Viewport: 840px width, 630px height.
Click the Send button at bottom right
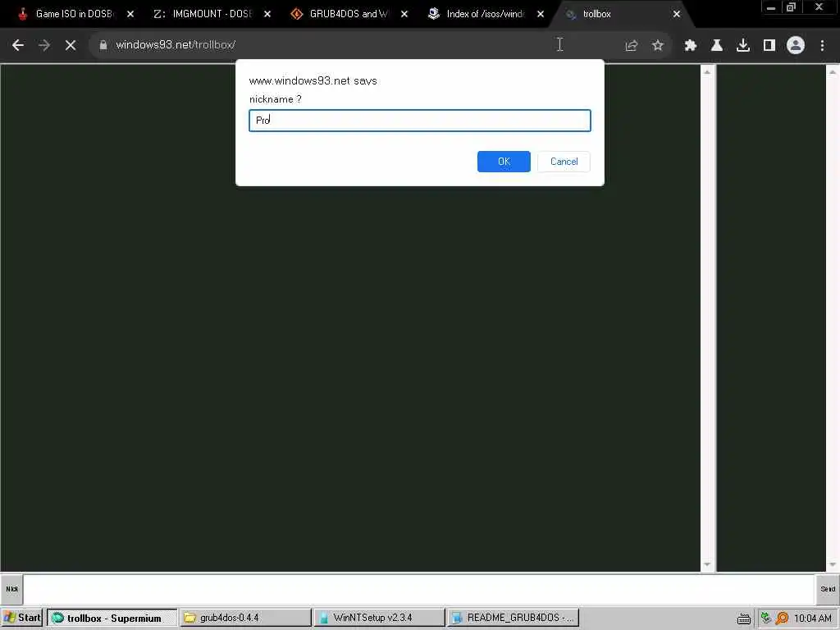tap(828, 589)
